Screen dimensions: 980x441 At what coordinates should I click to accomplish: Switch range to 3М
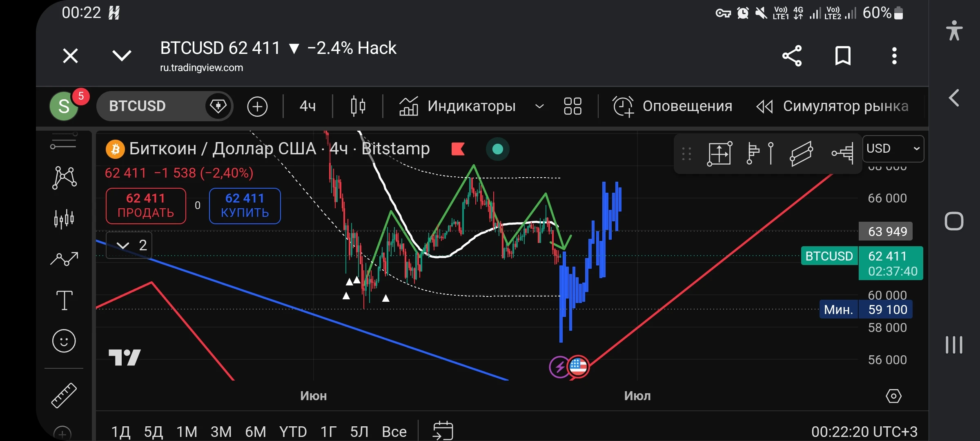click(x=221, y=431)
